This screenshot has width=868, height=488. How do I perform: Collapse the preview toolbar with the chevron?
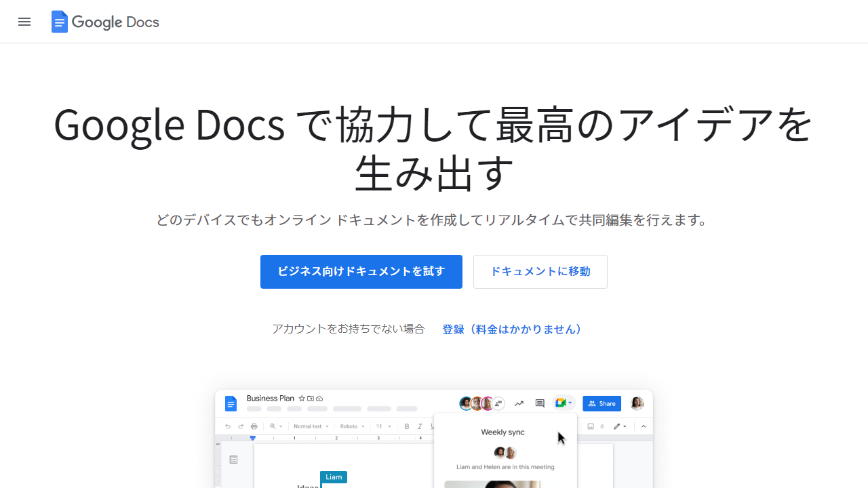pos(644,426)
